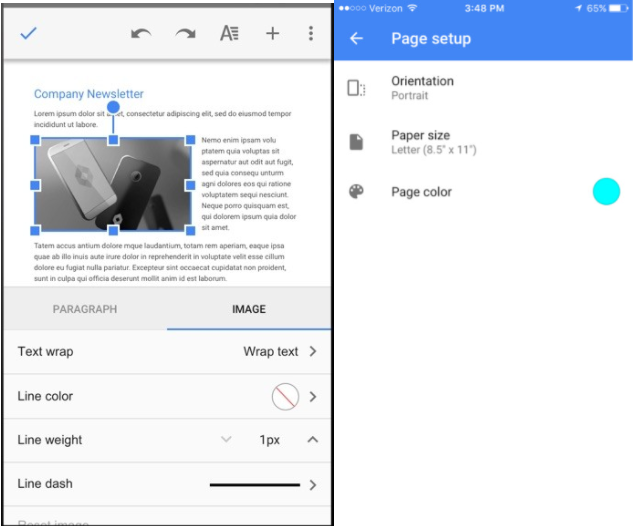Open the Page color setting label
The width and height of the screenshot is (634, 526).
click(x=421, y=192)
